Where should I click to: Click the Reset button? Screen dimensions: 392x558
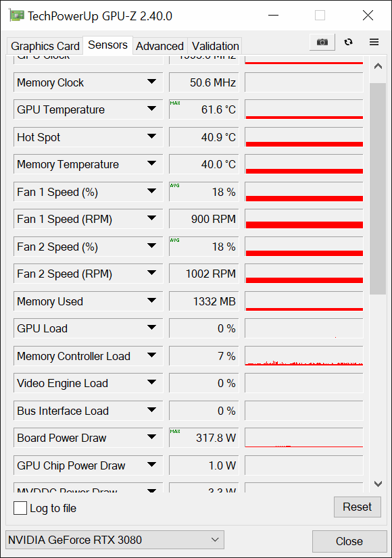(357, 507)
